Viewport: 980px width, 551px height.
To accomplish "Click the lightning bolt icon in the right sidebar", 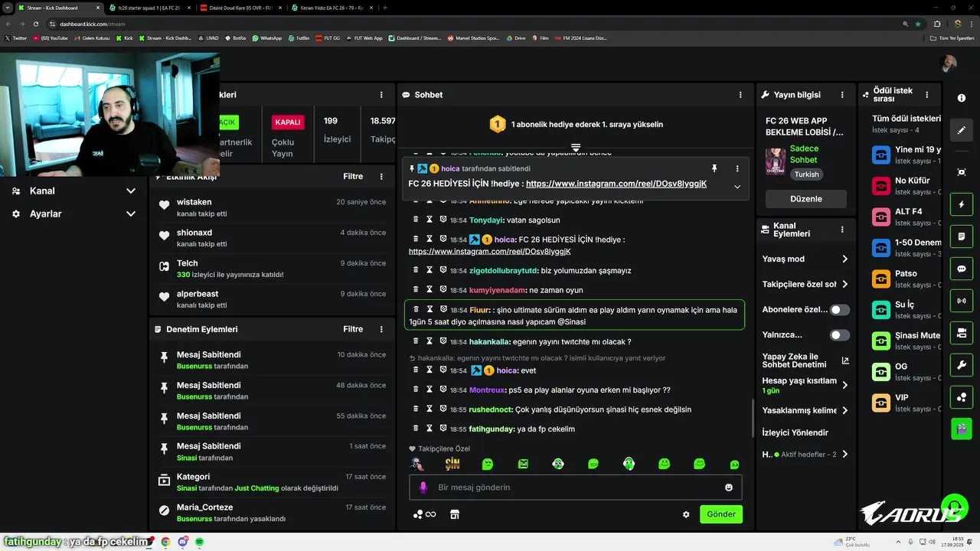I will coord(962,205).
